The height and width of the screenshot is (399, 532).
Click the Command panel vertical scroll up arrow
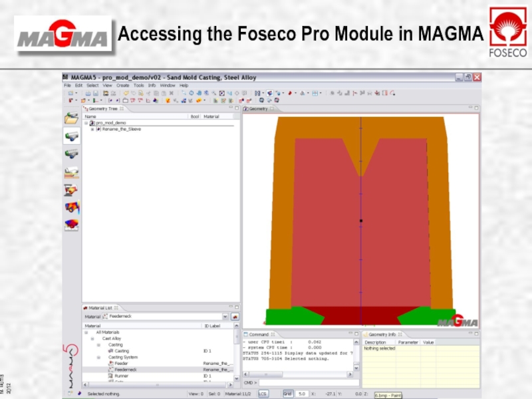356,342
